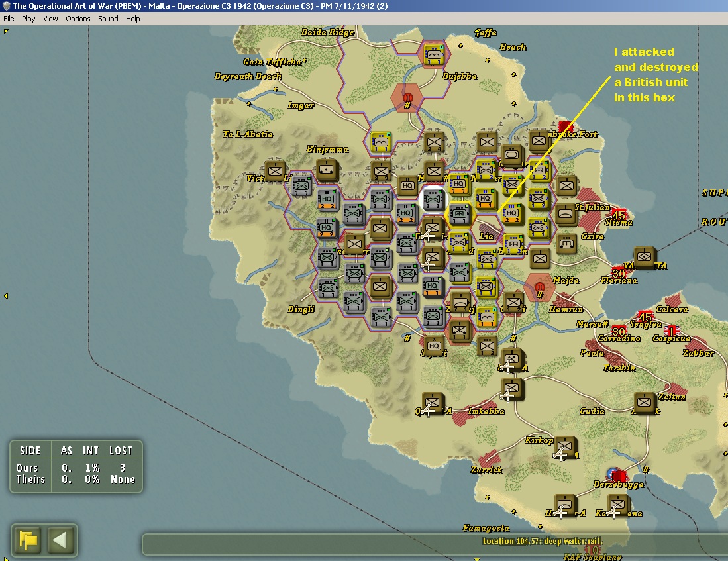Click the LOST column header in side panel
This screenshot has width=728, height=561.
tap(121, 450)
